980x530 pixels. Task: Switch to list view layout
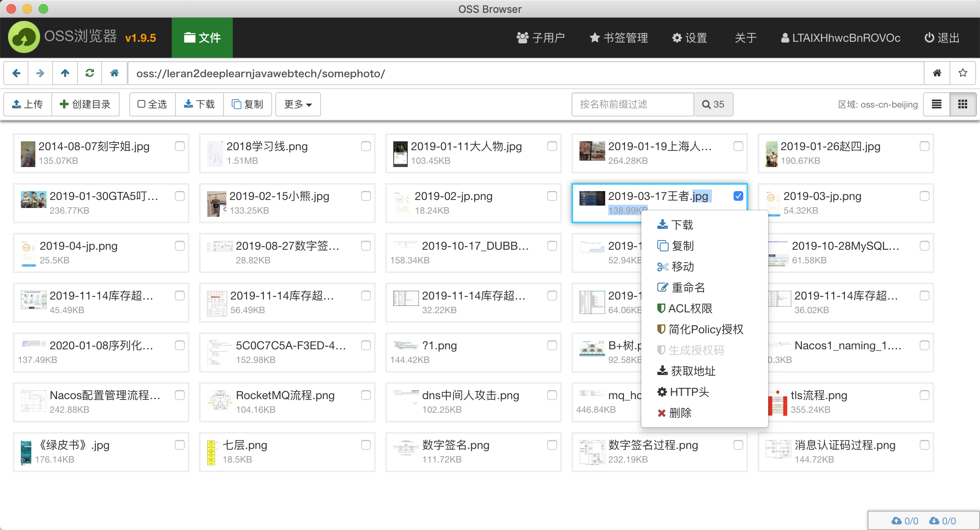point(936,104)
